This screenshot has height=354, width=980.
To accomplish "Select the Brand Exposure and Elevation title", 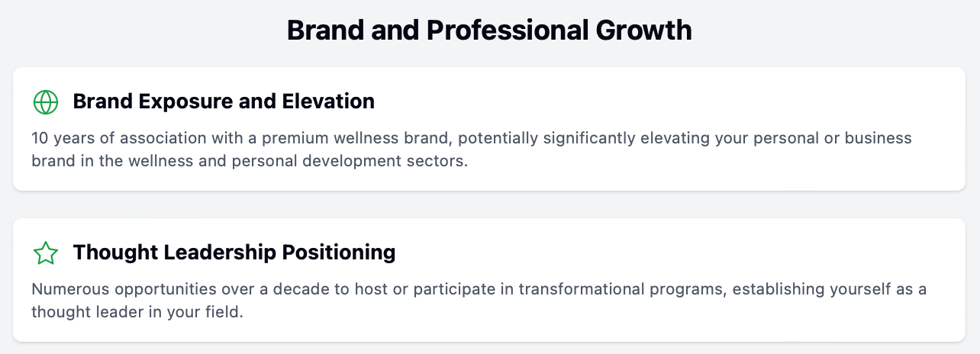I will coord(224,101).
